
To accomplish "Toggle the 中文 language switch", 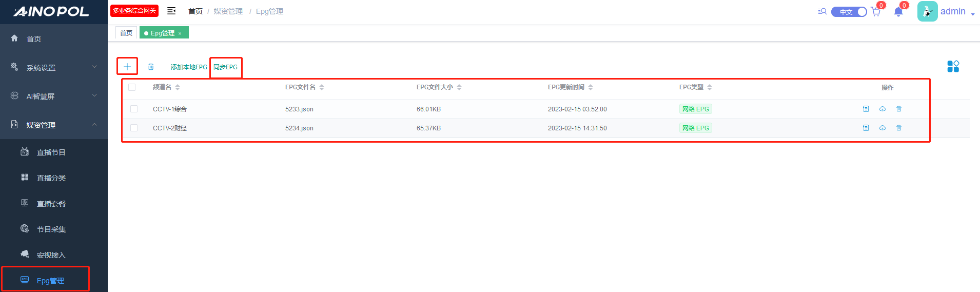I will pyautogui.click(x=849, y=12).
